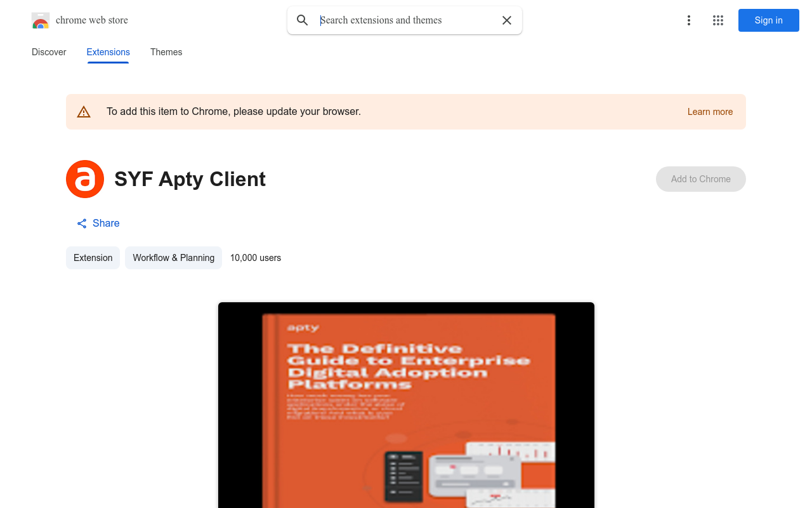The width and height of the screenshot is (812, 508).
Task: Open the Learn more link
Action: [x=710, y=112]
